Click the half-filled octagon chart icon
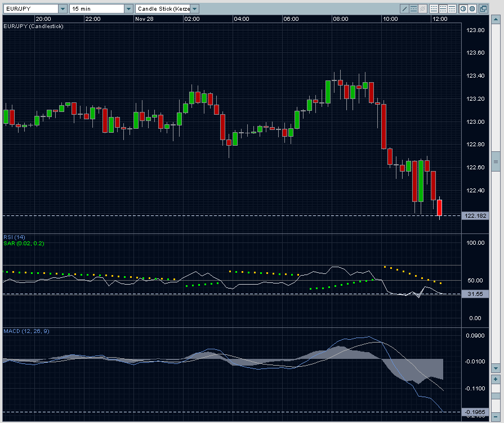Viewport: 504px width, 423px height. click(463, 8)
